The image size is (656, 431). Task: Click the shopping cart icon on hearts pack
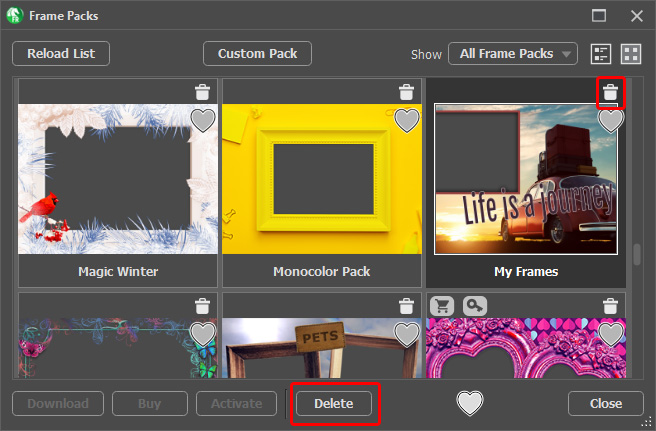click(x=442, y=306)
